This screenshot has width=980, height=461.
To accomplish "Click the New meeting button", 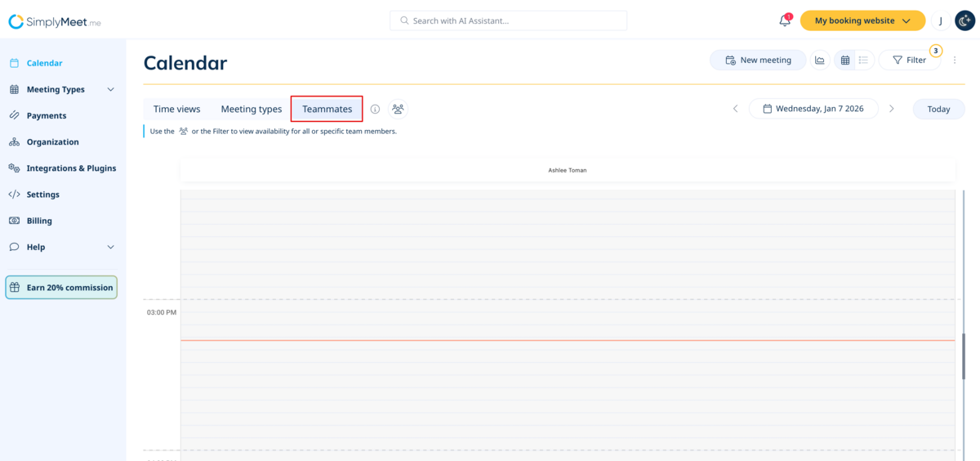I will 757,60.
